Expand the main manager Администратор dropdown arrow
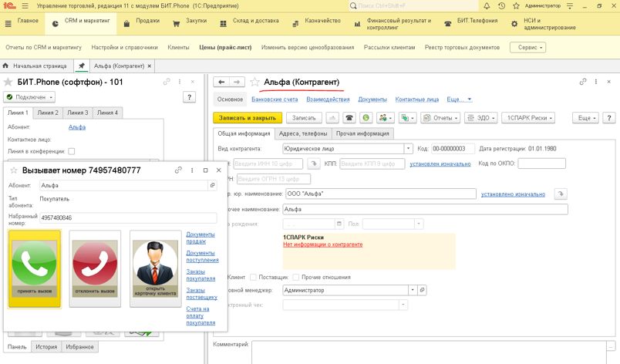 tap(413, 290)
